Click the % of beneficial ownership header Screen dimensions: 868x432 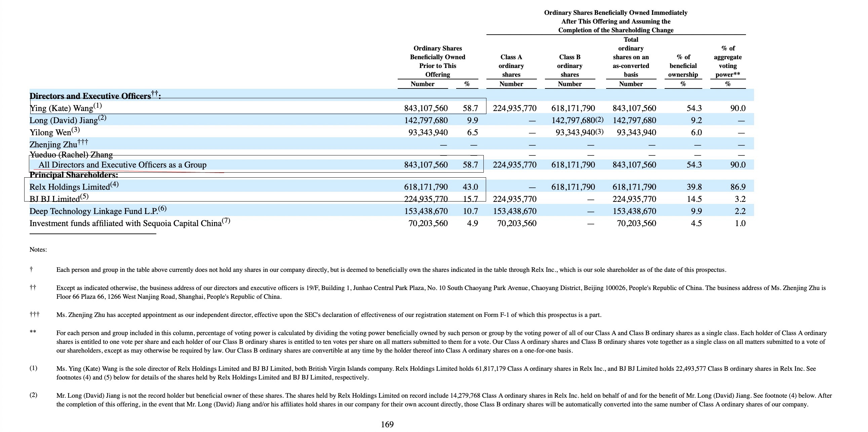(x=683, y=66)
